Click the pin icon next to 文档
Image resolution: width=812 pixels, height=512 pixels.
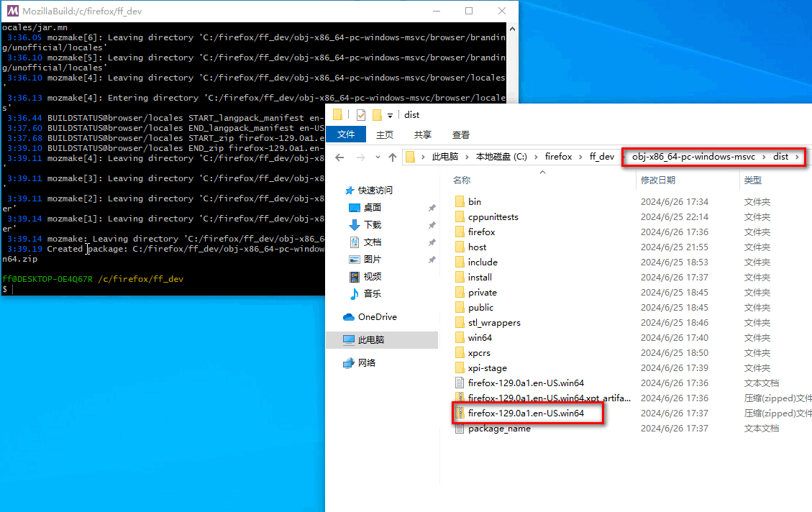432,242
